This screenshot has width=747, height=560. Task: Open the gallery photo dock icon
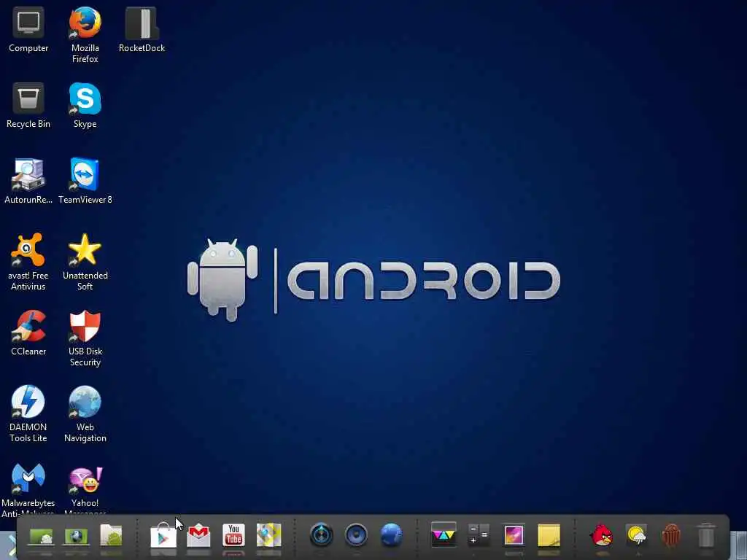(x=514, y=534)
